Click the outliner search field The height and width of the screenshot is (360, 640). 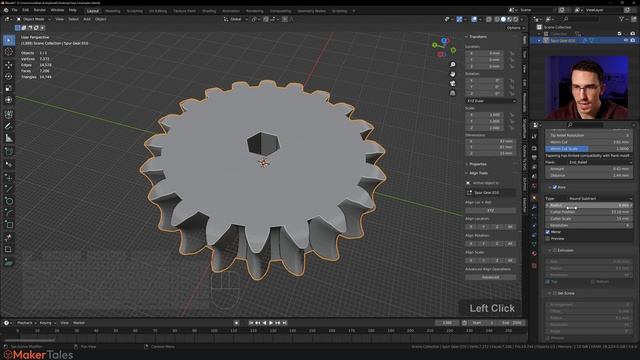(580, 19)
